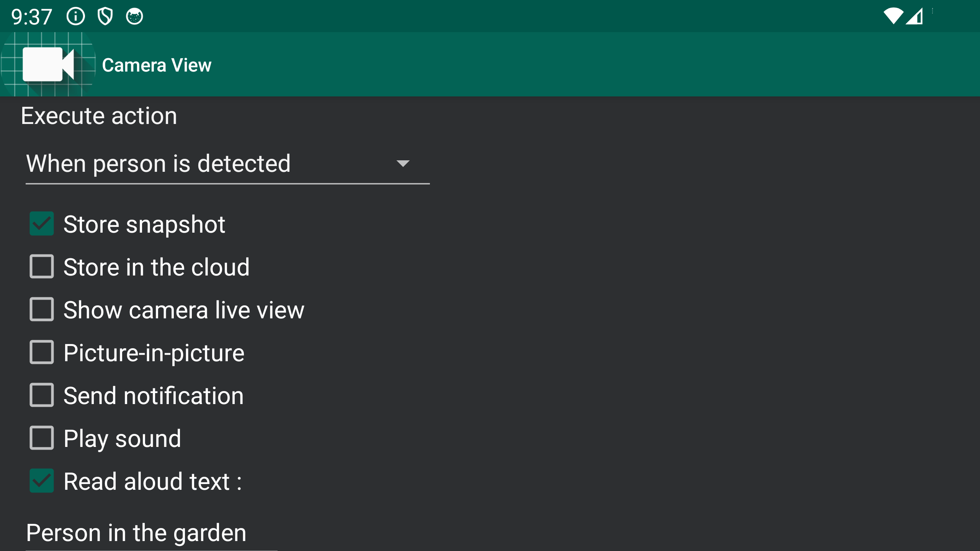This screenshot has height=551, width=980.
Task: Tap the Wi-Fi signal icon
Action: pyautogui.click(x=893, y=16)
